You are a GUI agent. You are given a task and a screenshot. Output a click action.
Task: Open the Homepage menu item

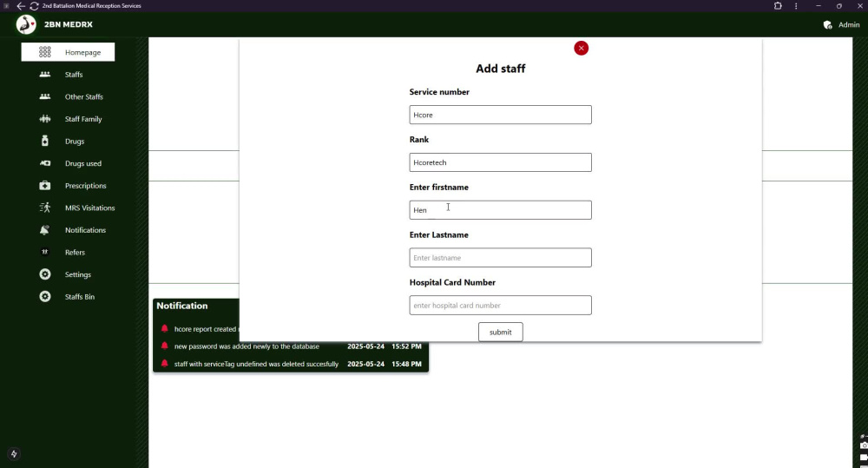click(68, 52)
